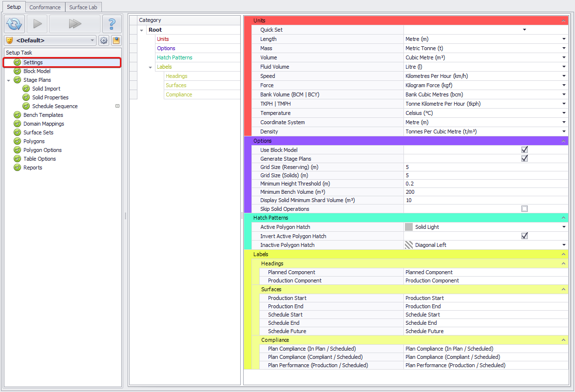The width and height of the screenshot is (575, 392).
Task: Click the Active Polygon Hatch Solid Light swatch
Action: tap(409, 227)
